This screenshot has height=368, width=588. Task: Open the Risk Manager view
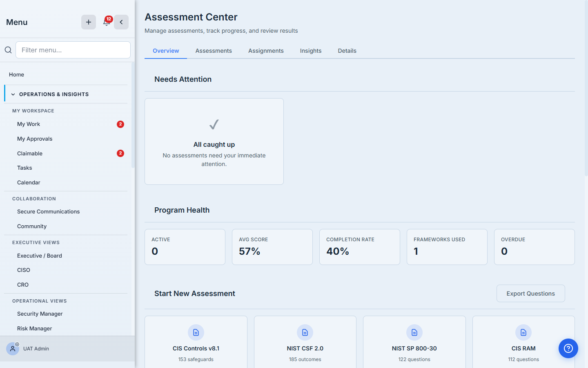(66, 329)
